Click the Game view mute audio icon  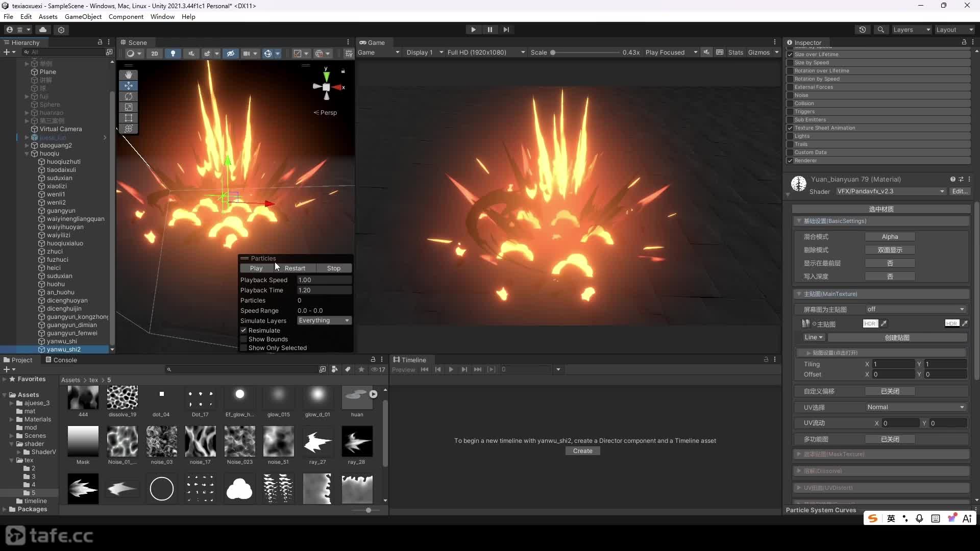coord(706,53)
